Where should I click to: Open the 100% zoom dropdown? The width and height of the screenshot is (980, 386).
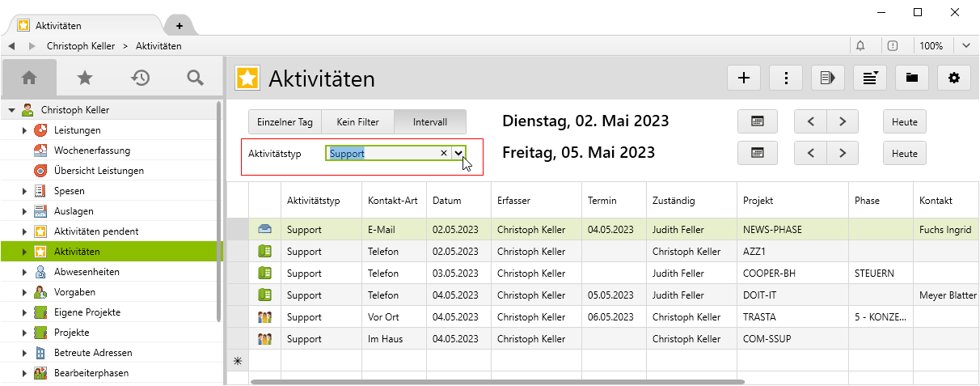966,46
